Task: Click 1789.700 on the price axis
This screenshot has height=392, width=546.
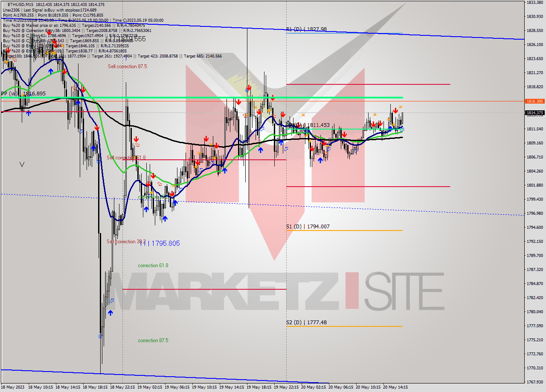Action: [534, 255]
